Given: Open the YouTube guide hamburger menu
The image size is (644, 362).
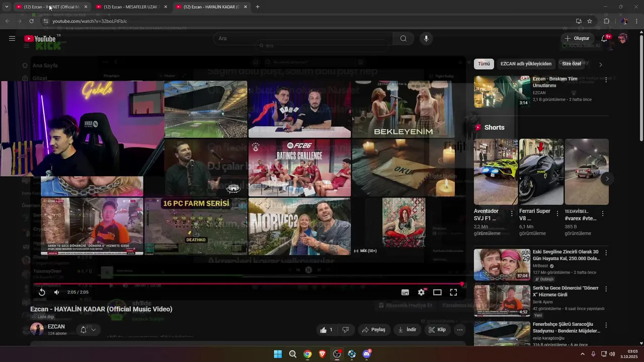Looking at the screenshot, I should [x=12, y=38].
